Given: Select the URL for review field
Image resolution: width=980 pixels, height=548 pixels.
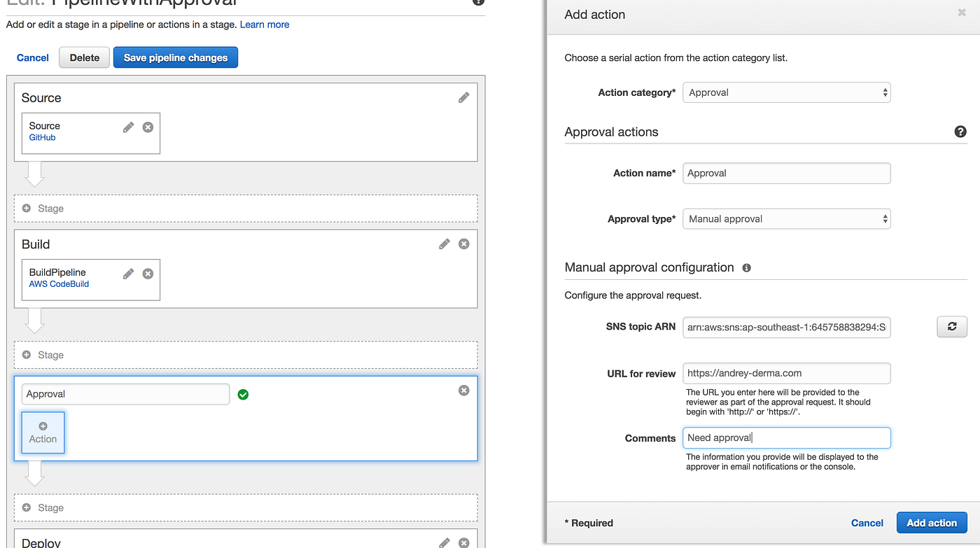Looking at the screenshot, I should click(786, 373).
